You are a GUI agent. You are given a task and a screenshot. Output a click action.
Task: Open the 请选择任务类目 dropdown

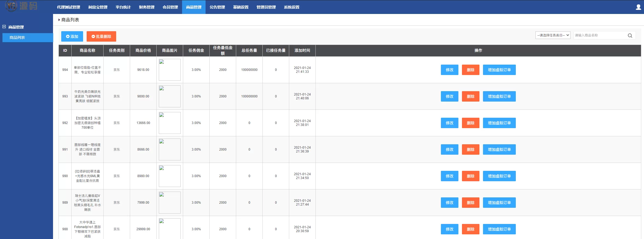552,35
